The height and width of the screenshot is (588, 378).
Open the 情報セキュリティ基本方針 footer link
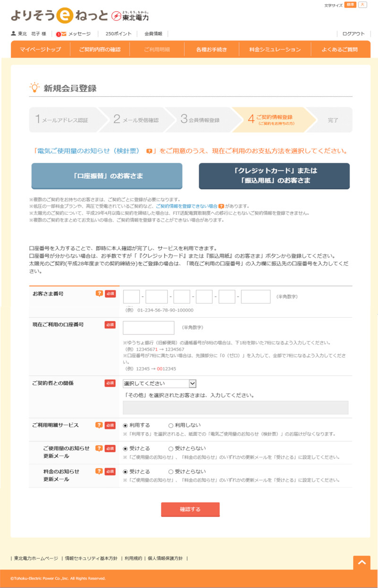[91, 558]
